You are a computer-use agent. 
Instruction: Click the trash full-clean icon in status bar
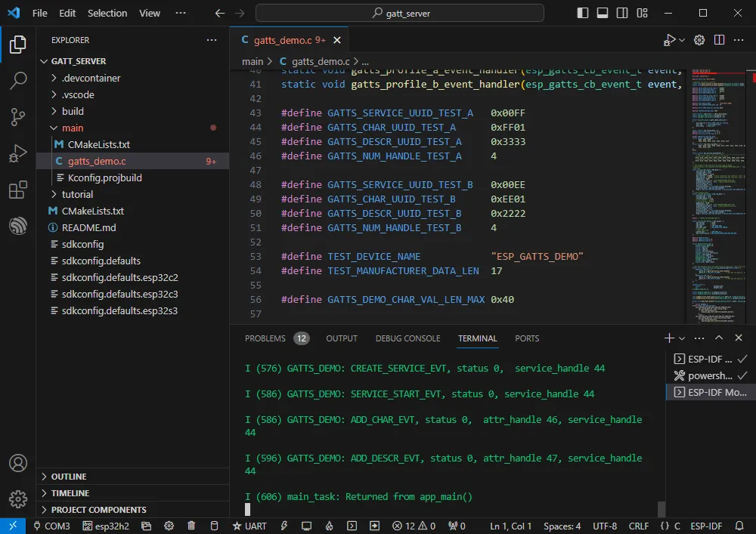pos(191,526)
